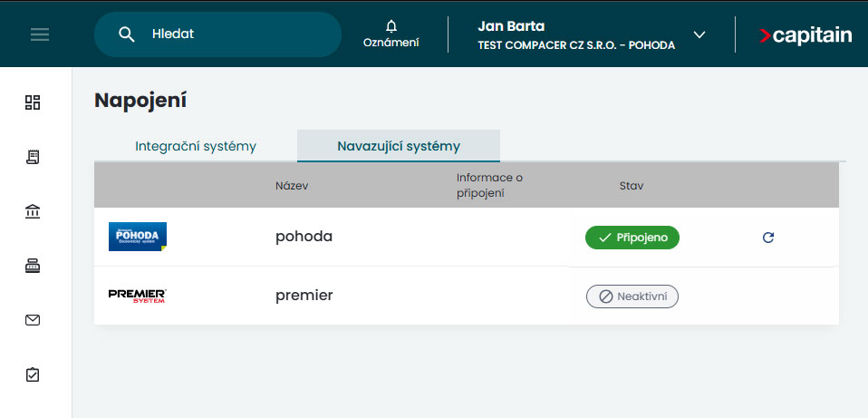Expand the Jan Barta account dropdown

699,34
